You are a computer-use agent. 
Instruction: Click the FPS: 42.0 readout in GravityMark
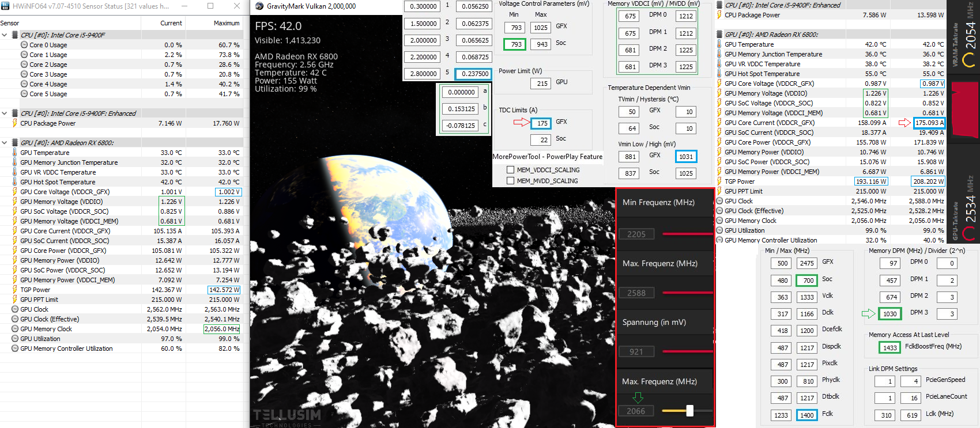tap(278, 26)
